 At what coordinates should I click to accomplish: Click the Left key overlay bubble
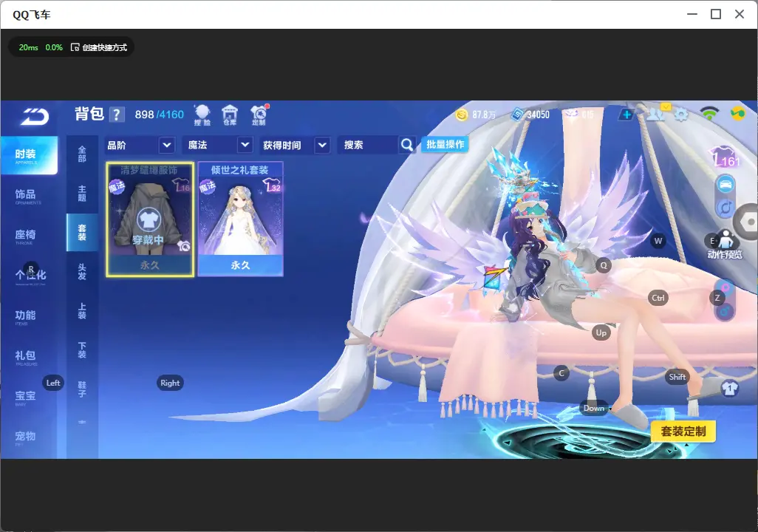click(53, 383)
